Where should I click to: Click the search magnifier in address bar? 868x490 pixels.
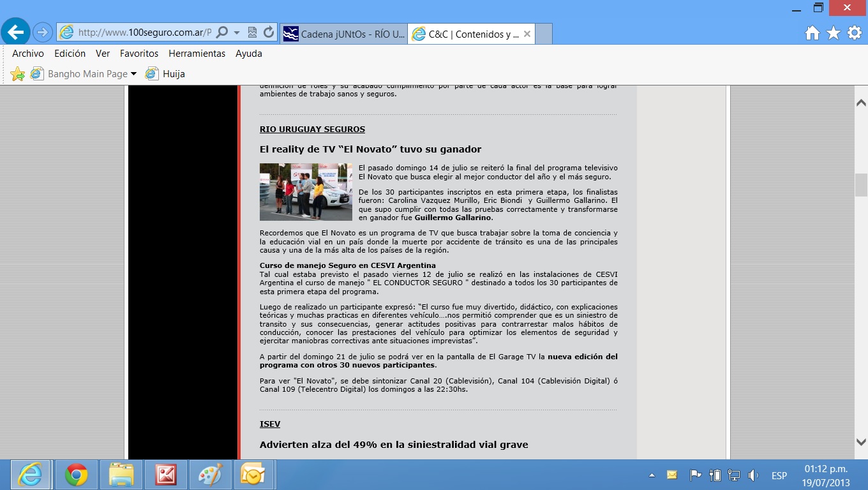point(222,33)
